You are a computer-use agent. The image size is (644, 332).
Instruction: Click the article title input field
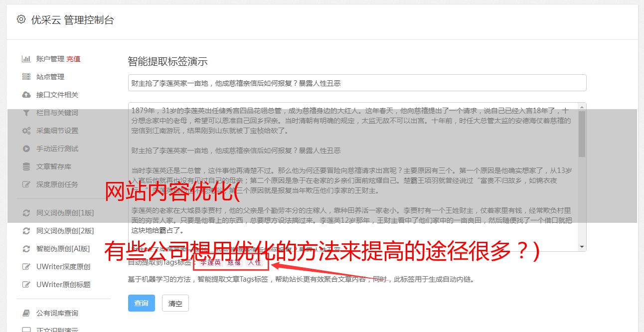[357, 83]
